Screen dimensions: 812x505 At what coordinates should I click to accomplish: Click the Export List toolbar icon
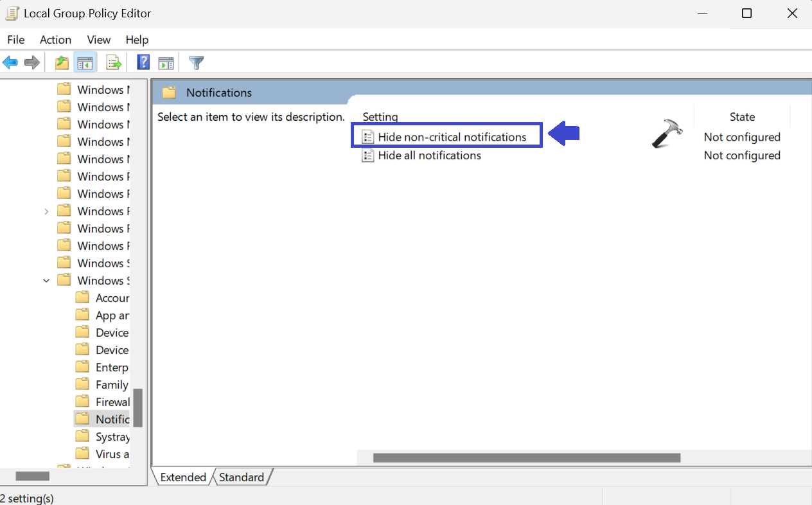[114, 62]
